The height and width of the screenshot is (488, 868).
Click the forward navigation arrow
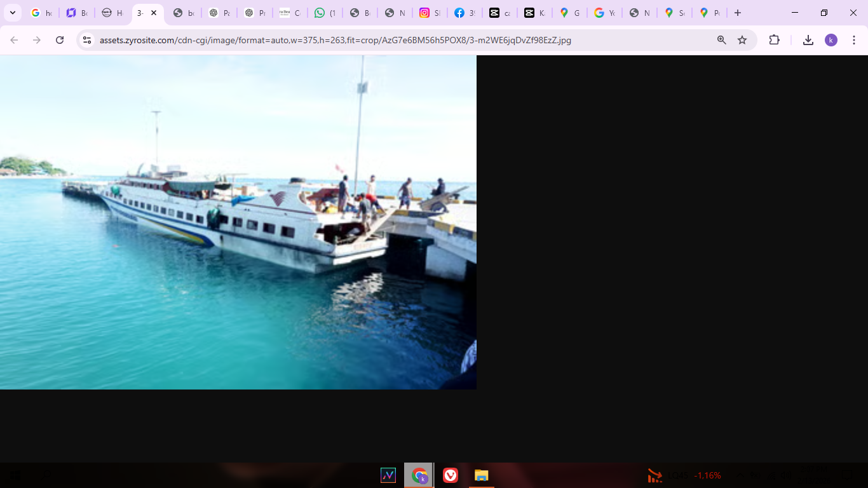[37, 40]
